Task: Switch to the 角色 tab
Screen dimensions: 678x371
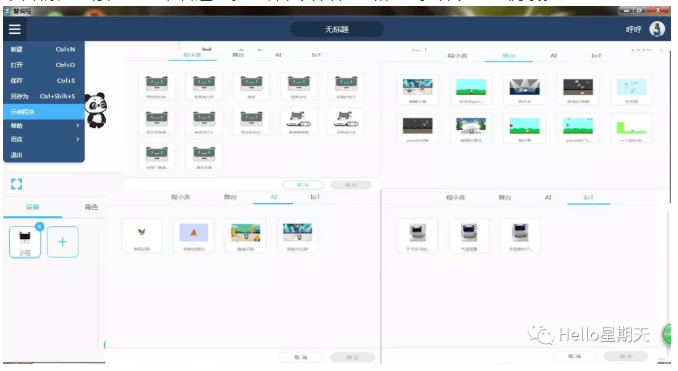Action: 91,207
